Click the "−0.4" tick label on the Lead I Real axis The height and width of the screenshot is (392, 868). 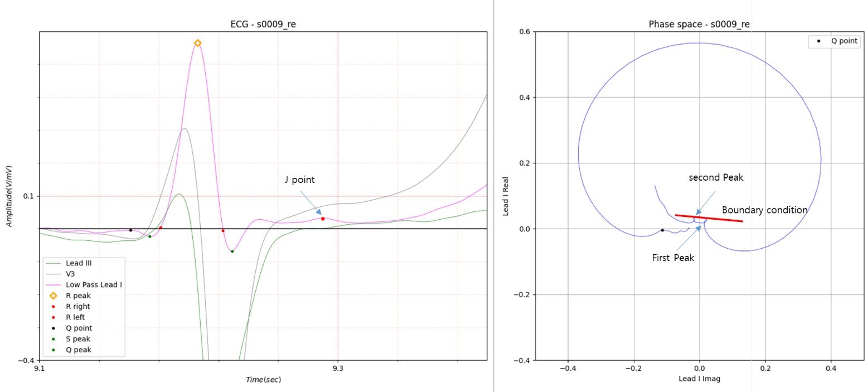point(523,361)
